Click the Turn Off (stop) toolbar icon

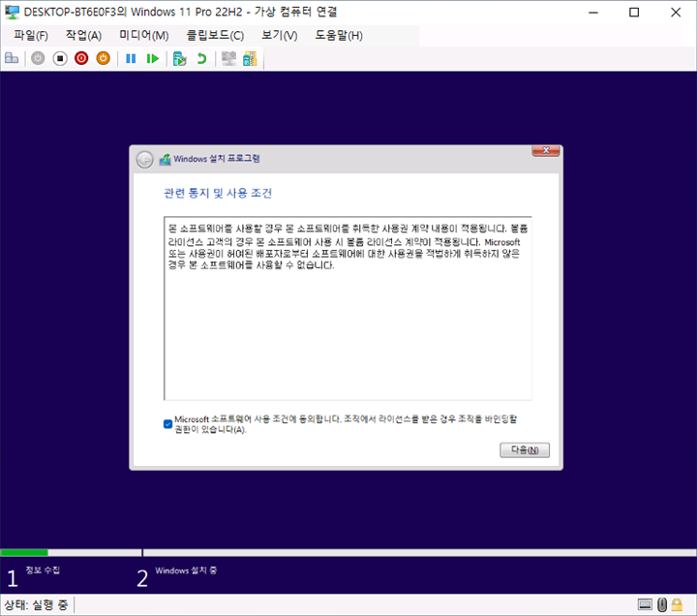click(x=60, y=58)
